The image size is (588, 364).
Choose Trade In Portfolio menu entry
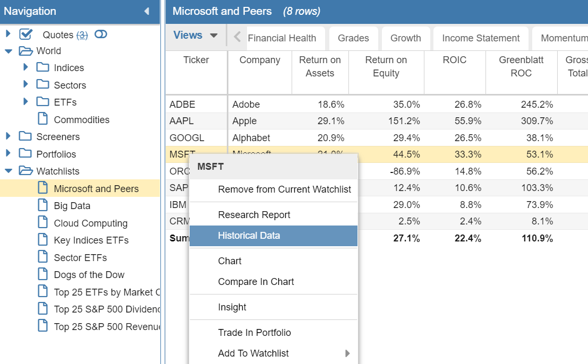pyautogui.click(x=274, y=333)
